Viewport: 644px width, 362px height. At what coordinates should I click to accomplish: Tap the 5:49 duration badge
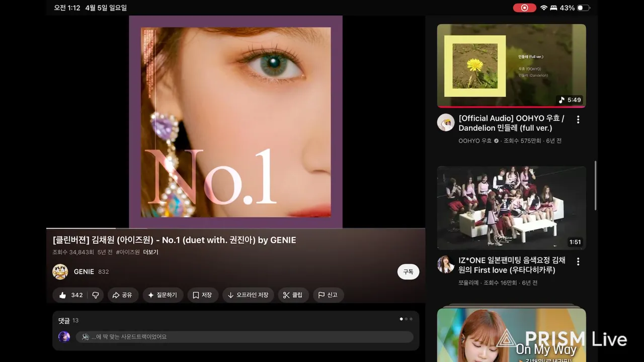(x=570, y=100)
